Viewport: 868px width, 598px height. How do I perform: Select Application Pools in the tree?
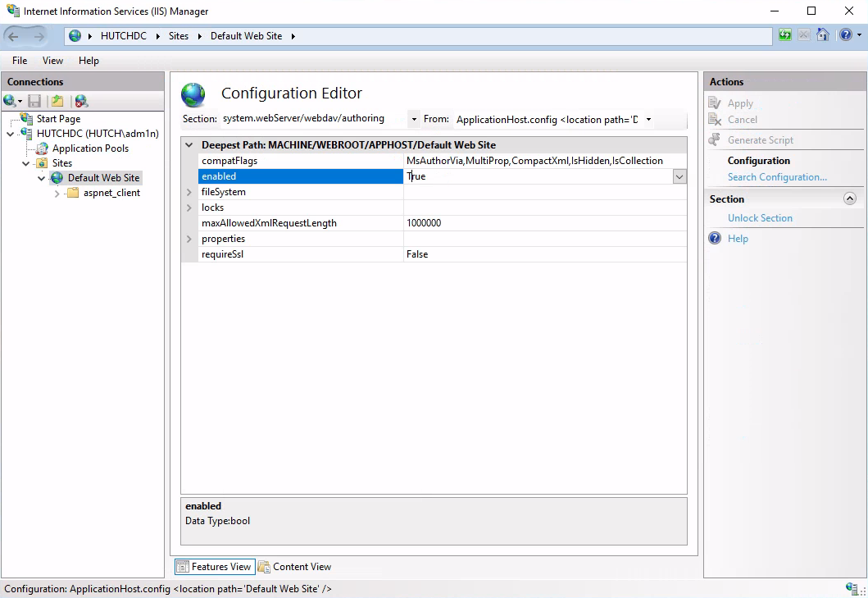[x=90, y=148]
